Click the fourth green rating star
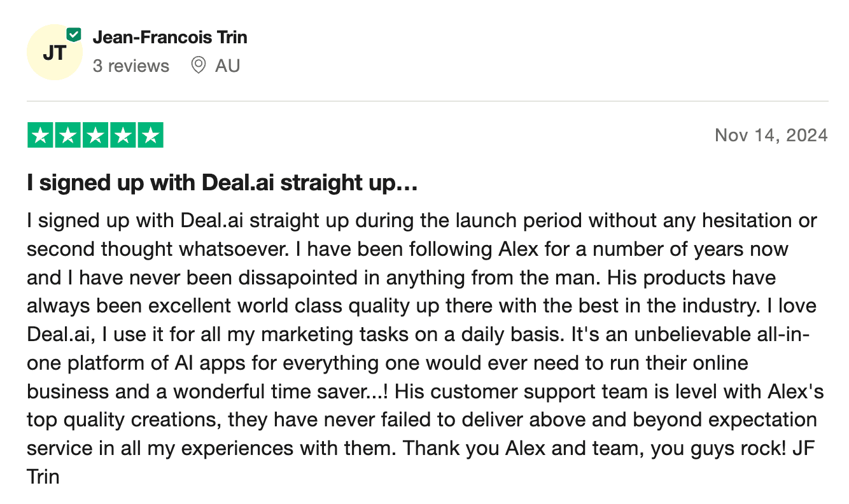Viewport: 849px width, 504px height. click(x=123, y=136)
